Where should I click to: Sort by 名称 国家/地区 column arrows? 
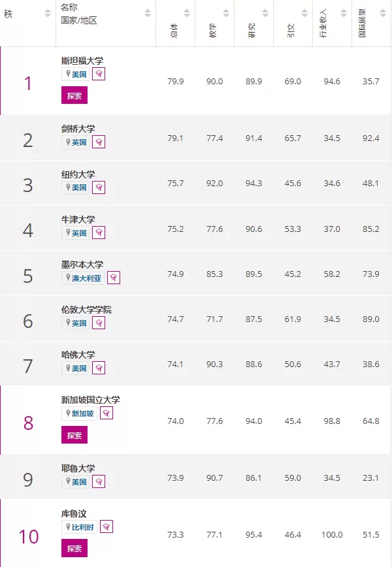pos(148,13)
